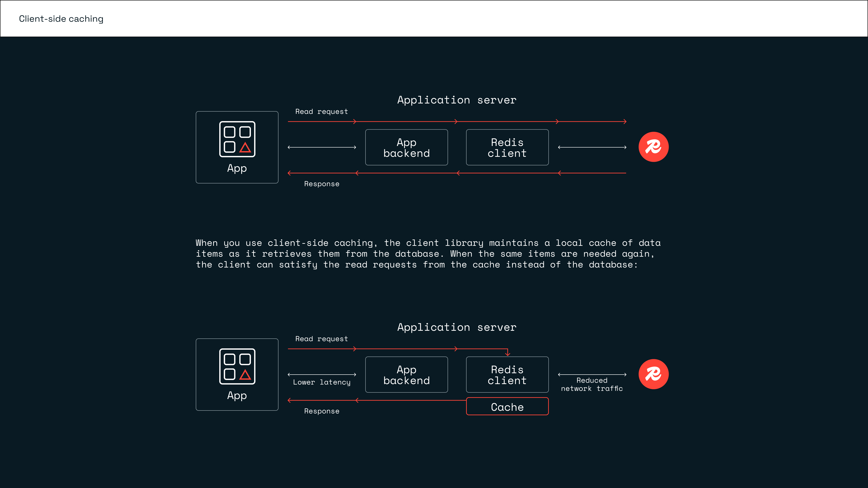The height and width of the screenshot is (488, 868).
Task: Select the top App backend box
Action: point(406,148)
